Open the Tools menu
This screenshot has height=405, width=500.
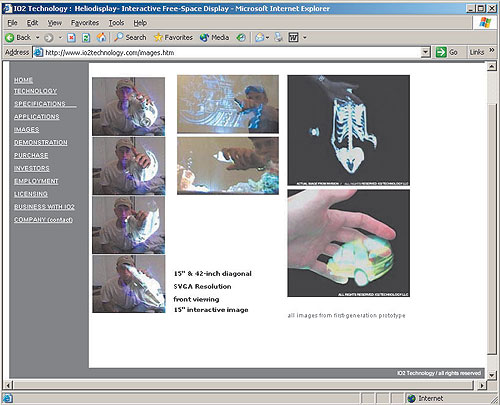click(116, 23)
